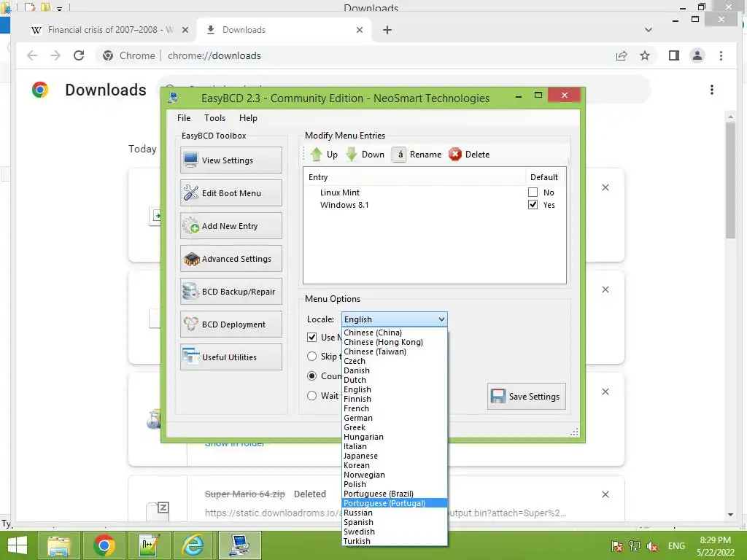Image resolution: width=747 pixels, height=560 pixels.
Task: Check the Linux Mint default checkbox
Action: (x=533, y=192)
